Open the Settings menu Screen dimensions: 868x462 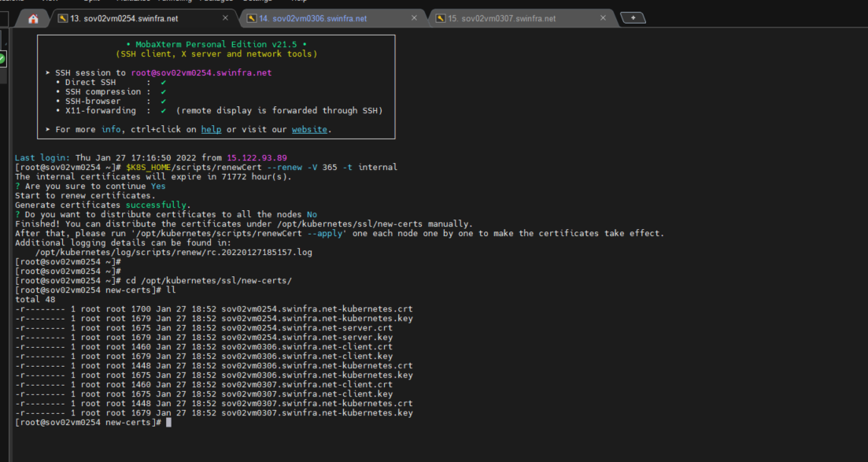260,2
